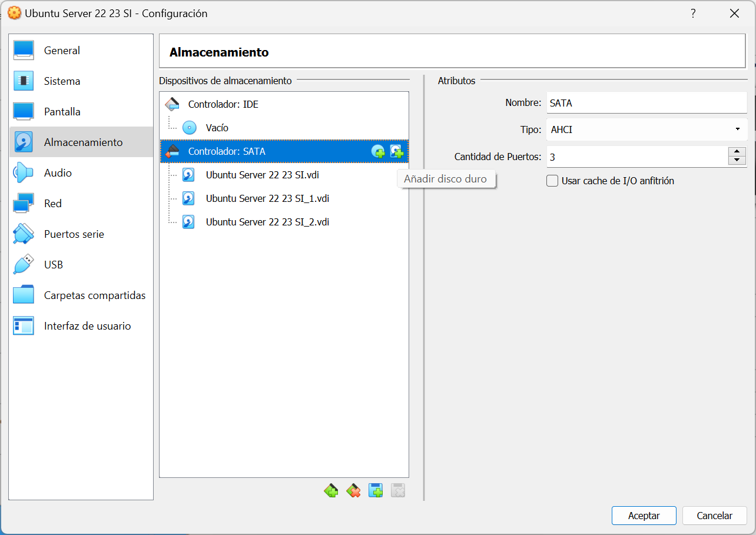756x535 pixels.
Task: Decrease Cantidad de Puertos with down arrow
Action: 737,162
